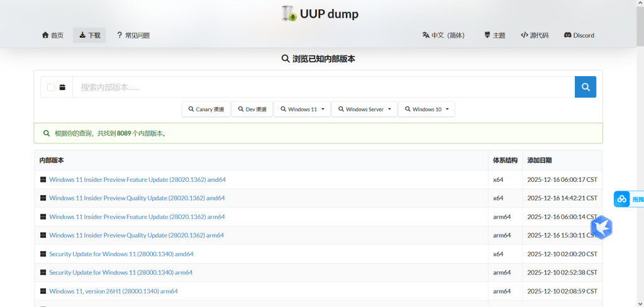
Task: Click the UUP dump logo icon
Action: [x=289, y=13]
